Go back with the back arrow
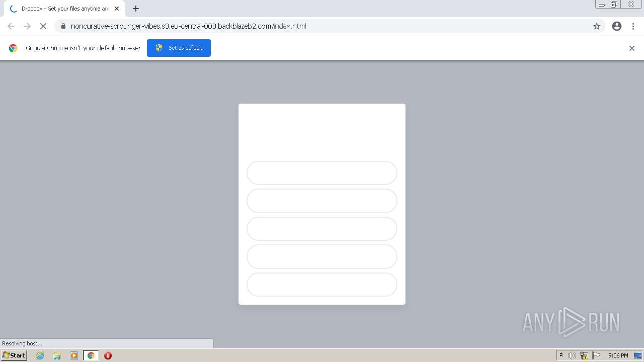The image size is (644, 362). click(x=11, y=26)
